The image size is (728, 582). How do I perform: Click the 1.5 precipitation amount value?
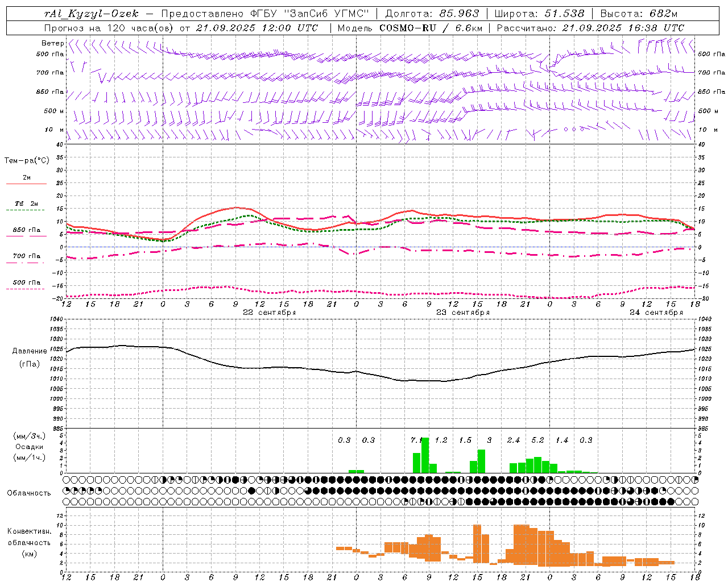click(465, 440)
